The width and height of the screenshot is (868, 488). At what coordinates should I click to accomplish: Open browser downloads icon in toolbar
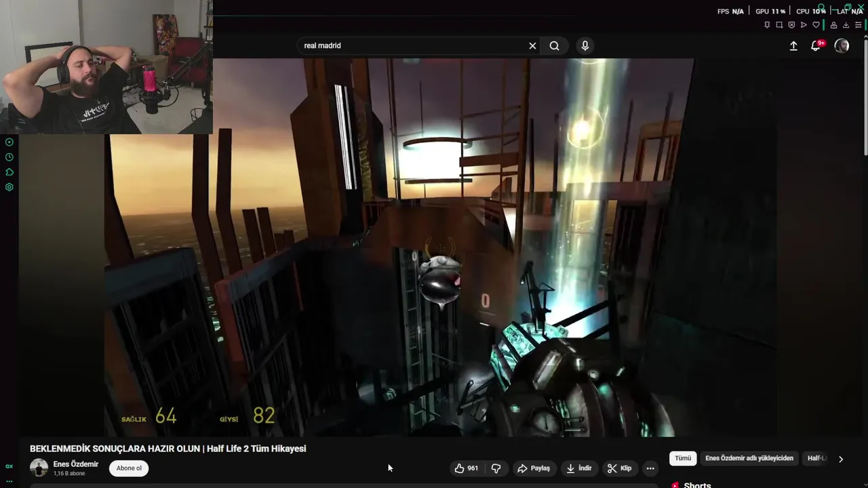(x=846, y=25)
